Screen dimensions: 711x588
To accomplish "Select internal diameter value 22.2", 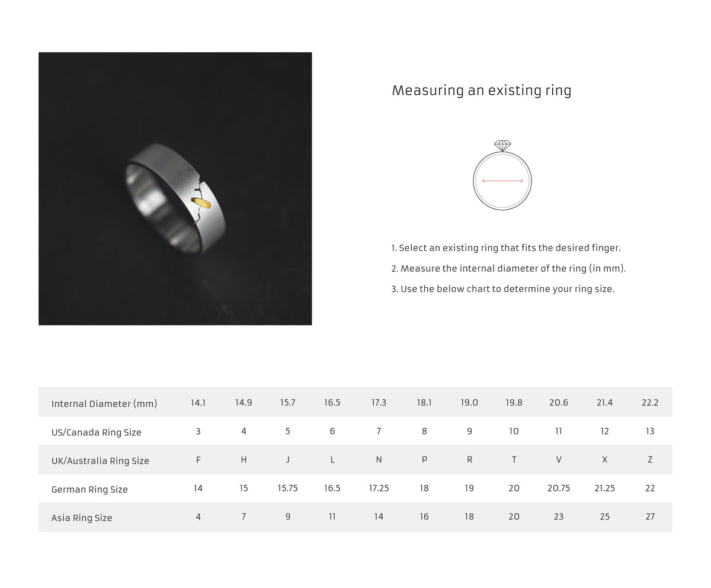I will coord(650,403).
